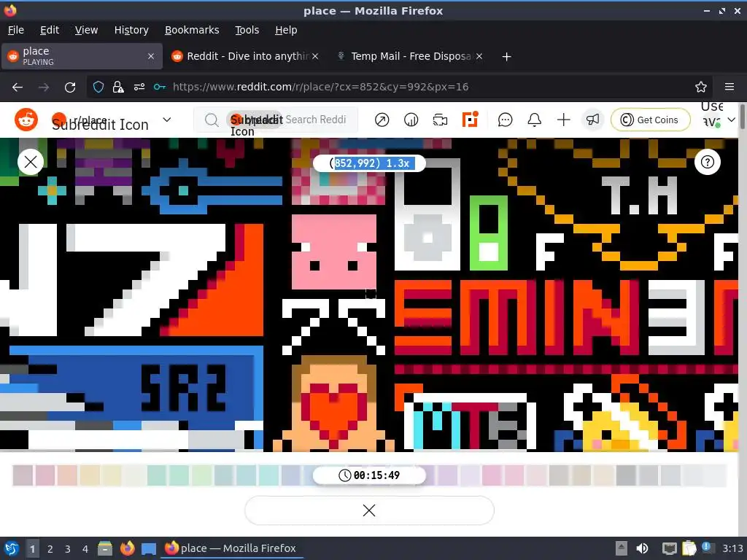Switch to workspace 3
This screenshot has height=560, width=747.
click(68, 549)
